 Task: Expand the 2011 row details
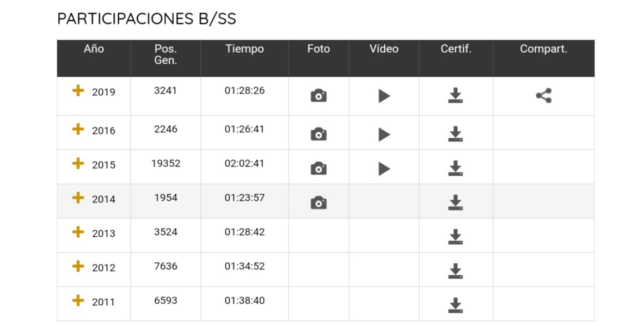pyautogui.click(x=78, y=300)
